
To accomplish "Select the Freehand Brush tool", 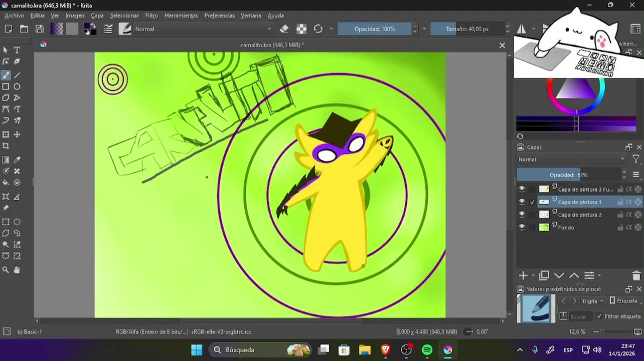I will tap(6, 75).
